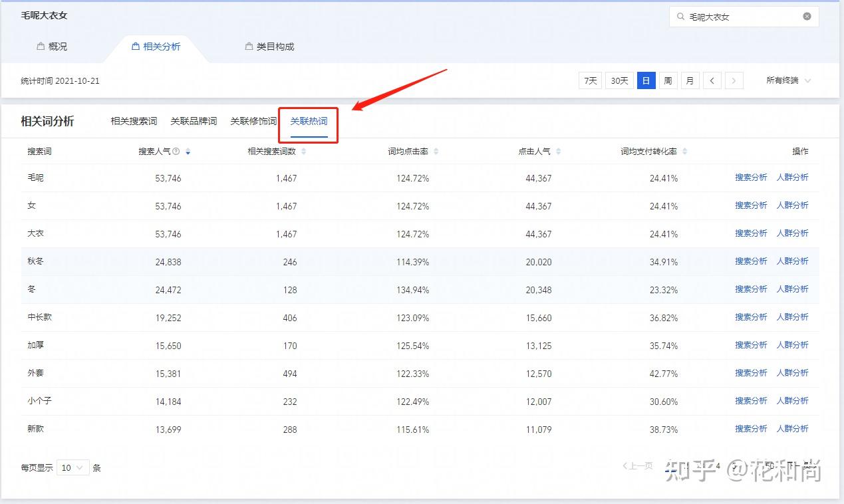This screenshot has width=844, height=504.
Task: Open 搜索分析 for the 大衣 row
Action: 751,233
